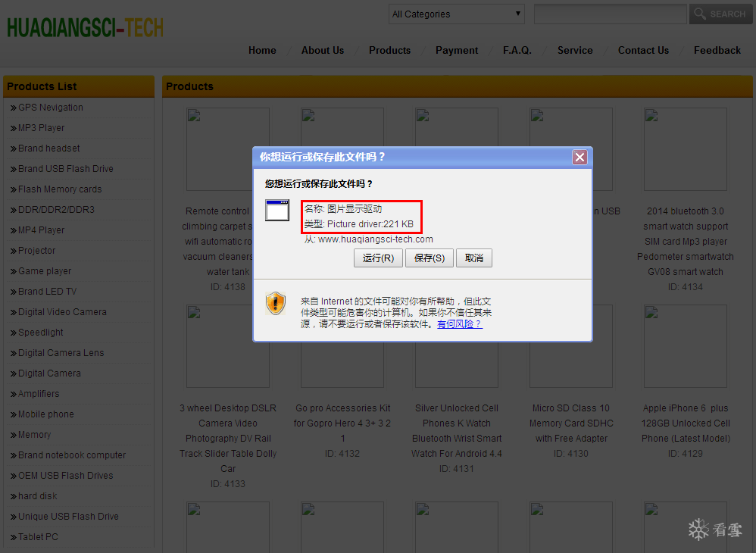Open 3 wheel Desktop DSLR product link

228,439
